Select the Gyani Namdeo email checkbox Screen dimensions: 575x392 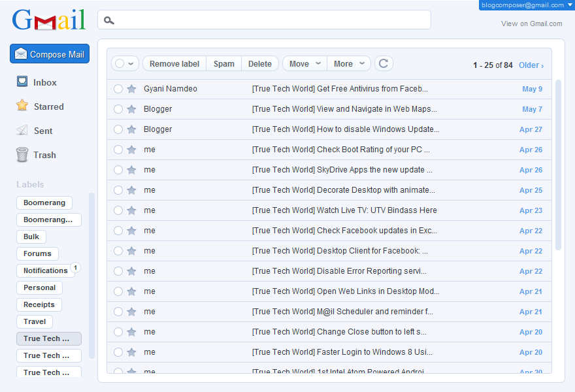[118, 89]
